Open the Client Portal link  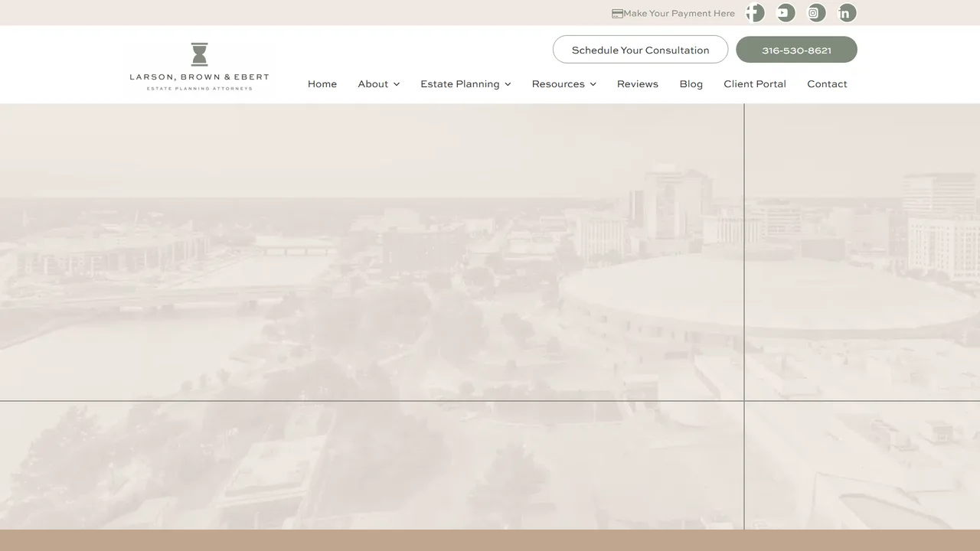point(755,84)
